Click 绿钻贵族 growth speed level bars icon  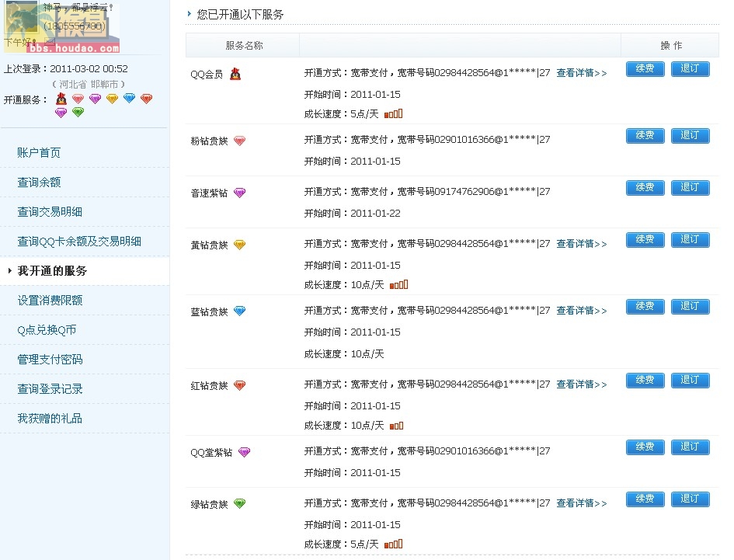[x=393, y=544]
